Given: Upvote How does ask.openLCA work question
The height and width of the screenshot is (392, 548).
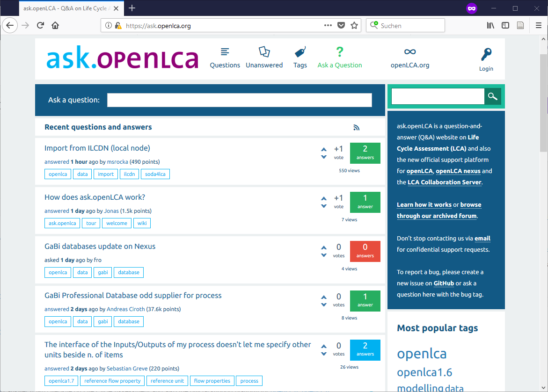Looking at the screenshot, I should 324,198.
